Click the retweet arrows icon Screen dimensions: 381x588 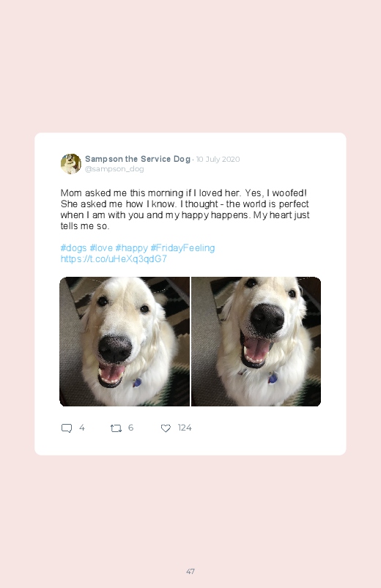[116, 428]
